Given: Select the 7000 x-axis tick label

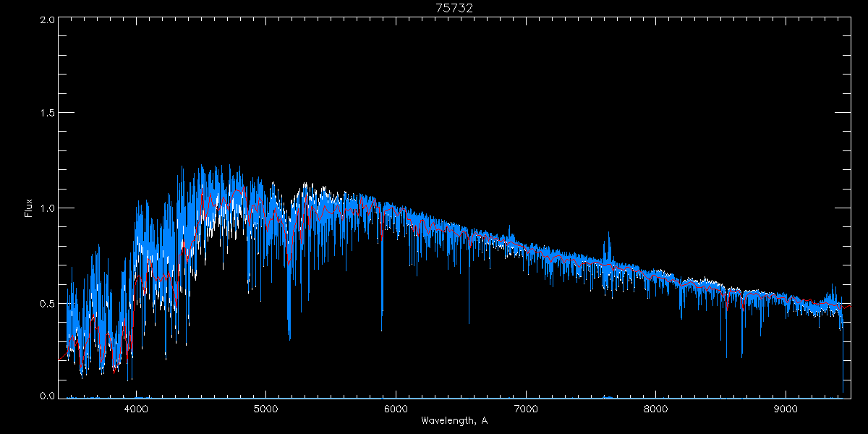Looking at the screenshot, I should pos(526,407).
